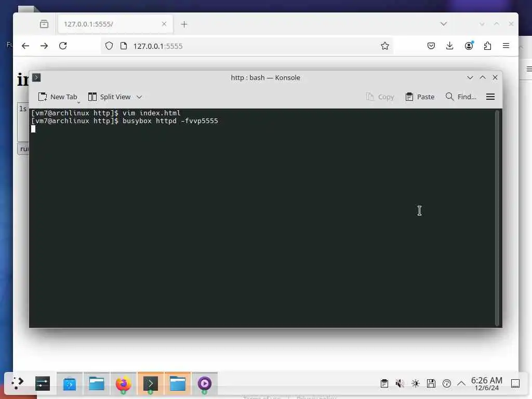Open the clipboard tray icon
Screen dimensions: 532x399
tap(384, 383)
